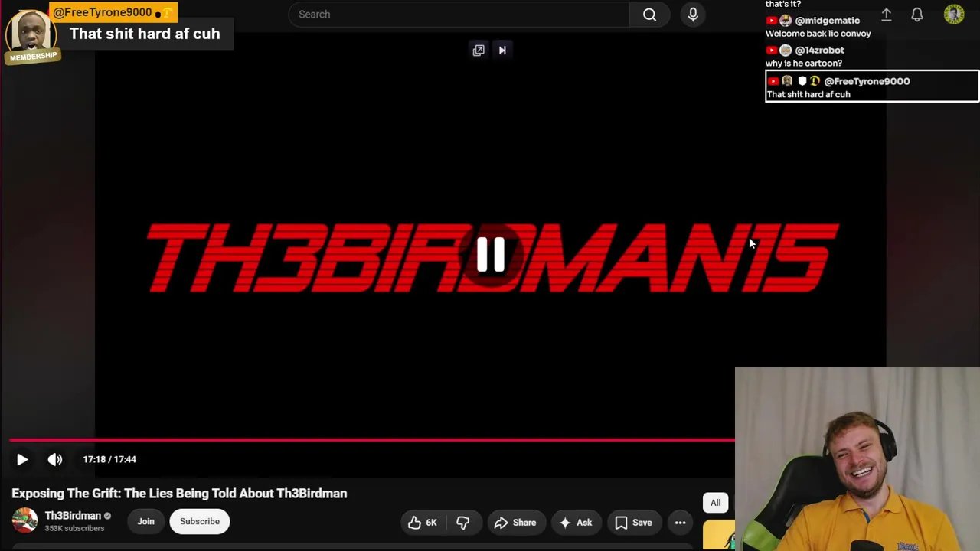
Task: Click the @midgematic chat username
Action: click(x=828, y=21)
